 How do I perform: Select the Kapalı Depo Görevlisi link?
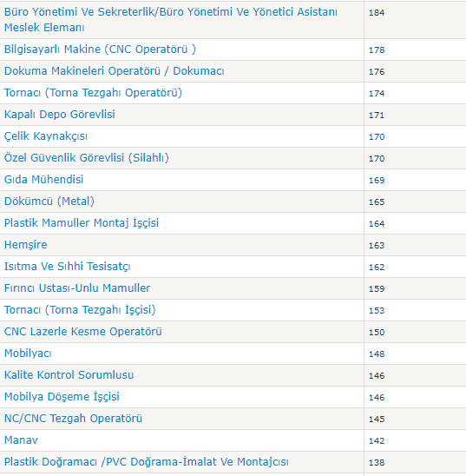60,115
